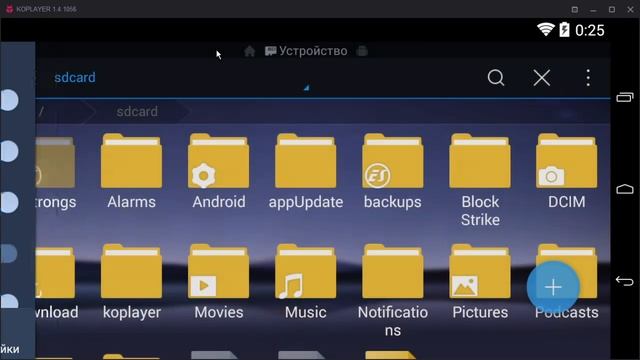Open the three-dot overflow menu

point(588,78)
